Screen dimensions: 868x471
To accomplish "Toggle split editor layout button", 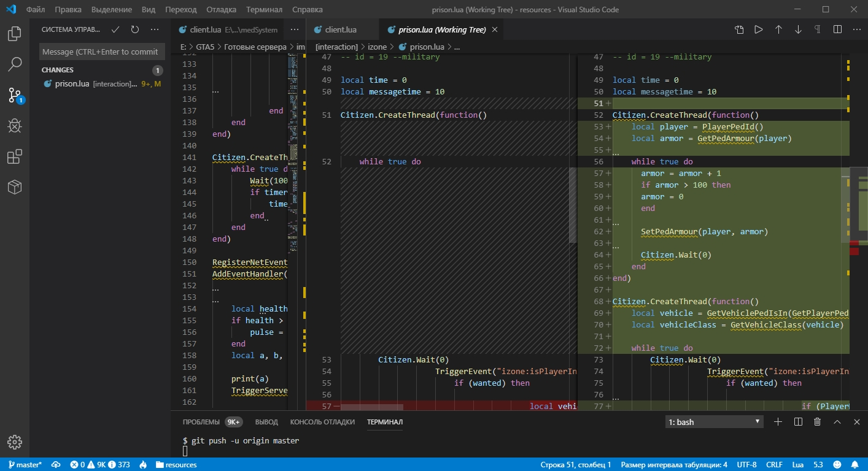I will (837, 29).
